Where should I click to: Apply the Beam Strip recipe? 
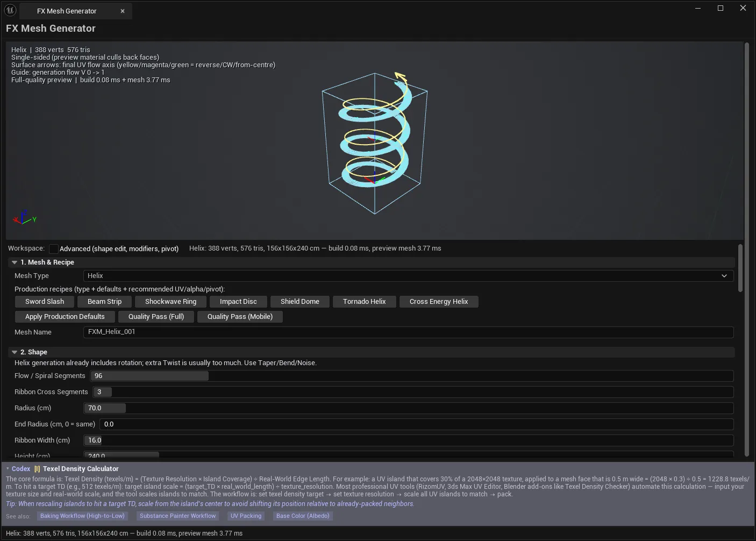coord(104,302)
